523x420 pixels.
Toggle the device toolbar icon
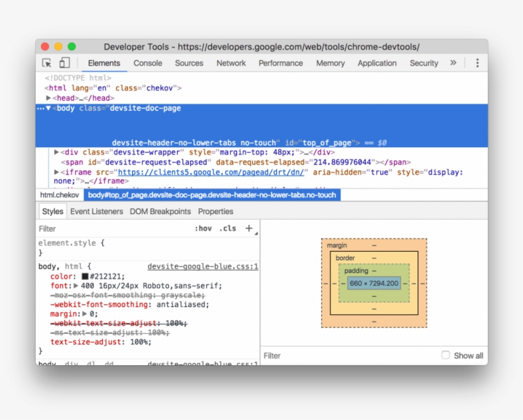click(x=64, y=62)
